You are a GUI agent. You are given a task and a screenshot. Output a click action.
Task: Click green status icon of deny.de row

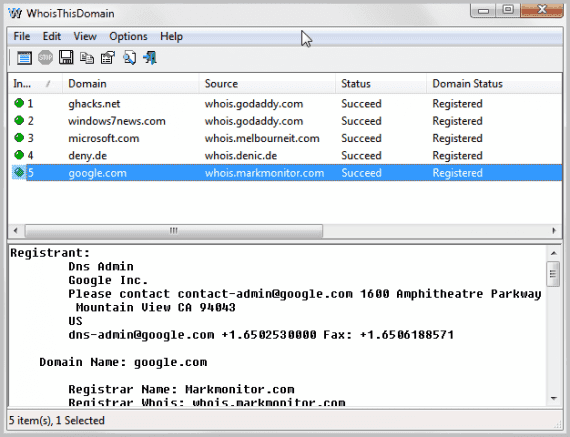19,155
